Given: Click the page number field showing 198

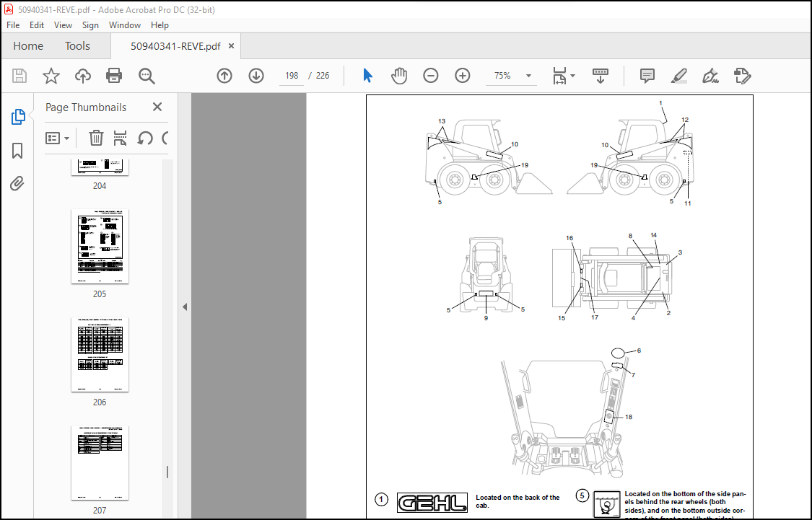Looking at the screenshot, I should point(292,76).
